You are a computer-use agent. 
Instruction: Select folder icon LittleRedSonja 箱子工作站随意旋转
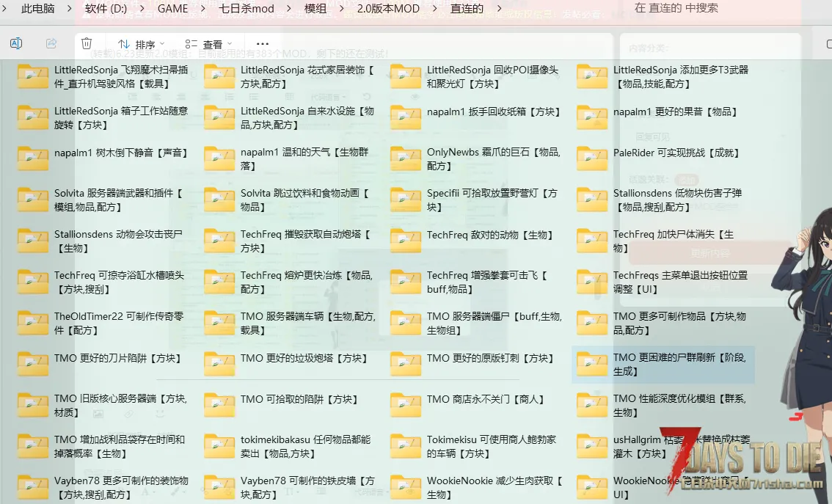[x=33, y=117]
